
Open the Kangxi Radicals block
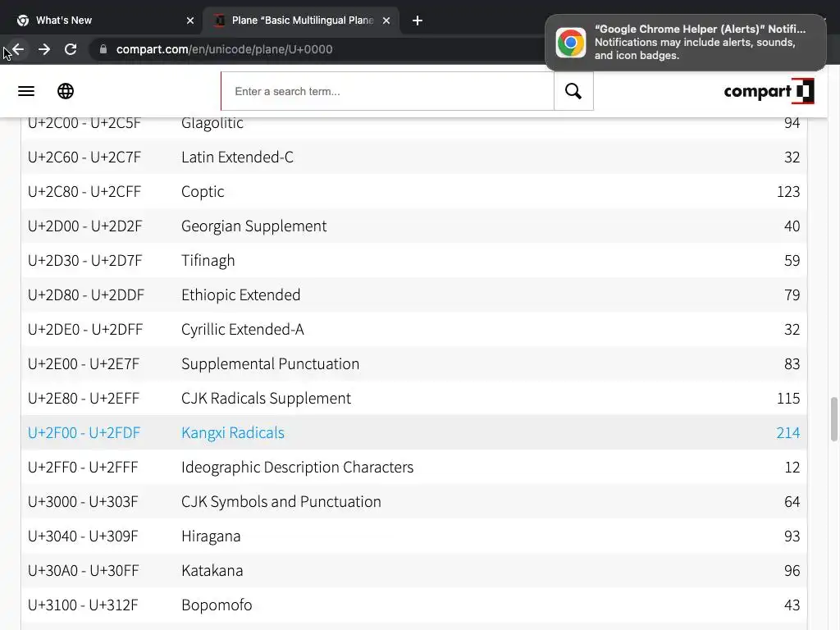click(x=232, y=433)
